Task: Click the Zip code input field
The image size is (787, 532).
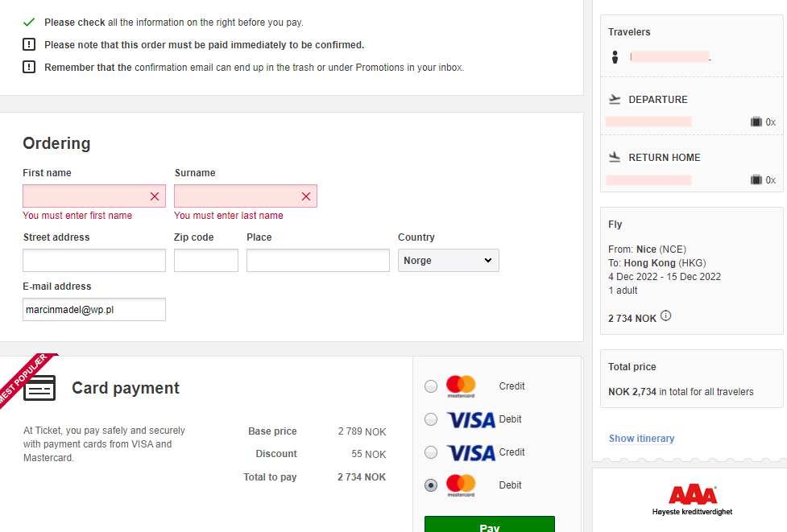Action: tap(205, 260)
